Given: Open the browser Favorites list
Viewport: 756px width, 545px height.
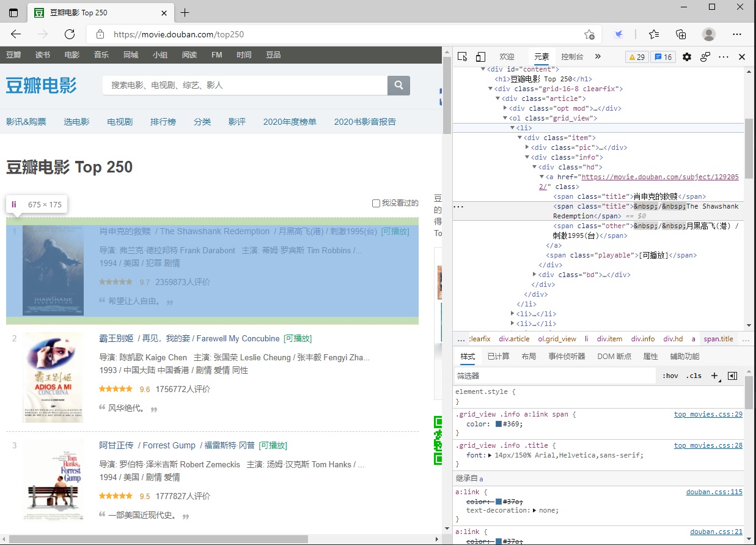Looking at the screenshot, I should click(x=654, y=34).
